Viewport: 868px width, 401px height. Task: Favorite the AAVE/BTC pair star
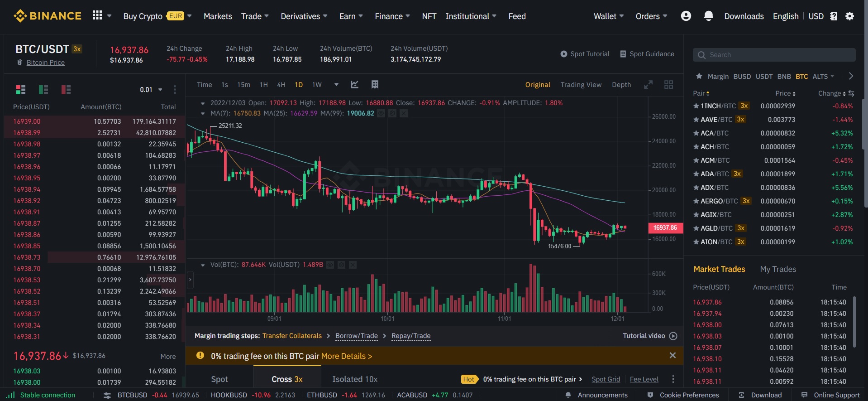point(696,120)
